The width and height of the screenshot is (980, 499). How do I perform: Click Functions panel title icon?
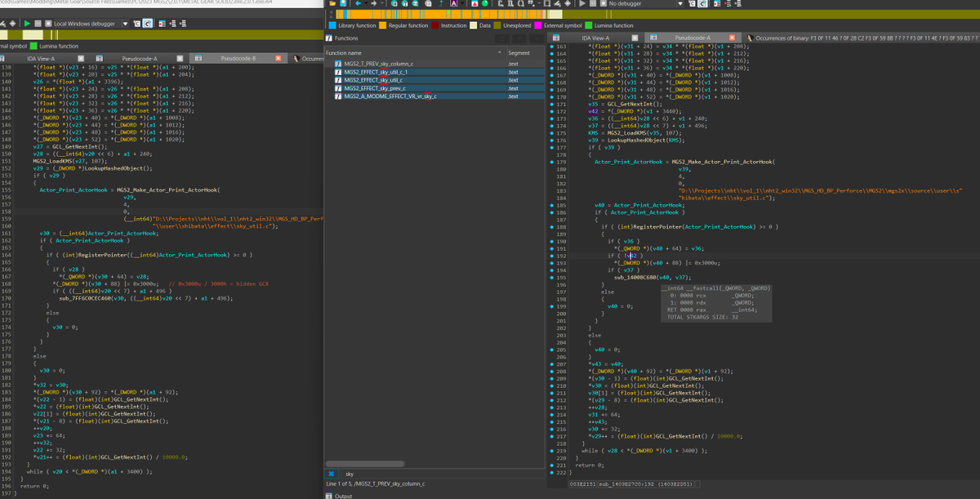pyautogui.click(x=329, y=38)
